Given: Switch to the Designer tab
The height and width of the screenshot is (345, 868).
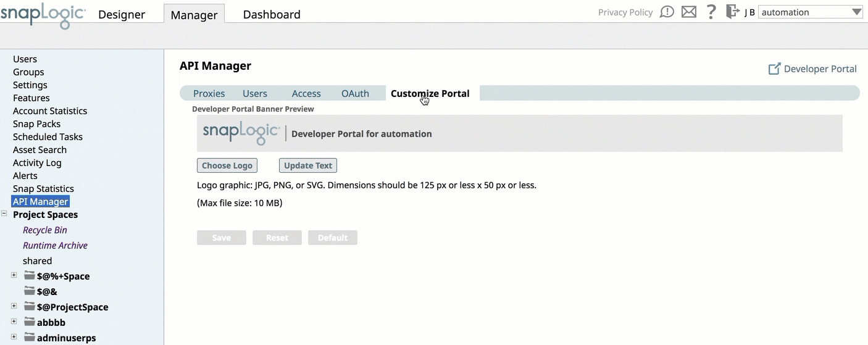Looking at the screenshot, I should point(122,14).
